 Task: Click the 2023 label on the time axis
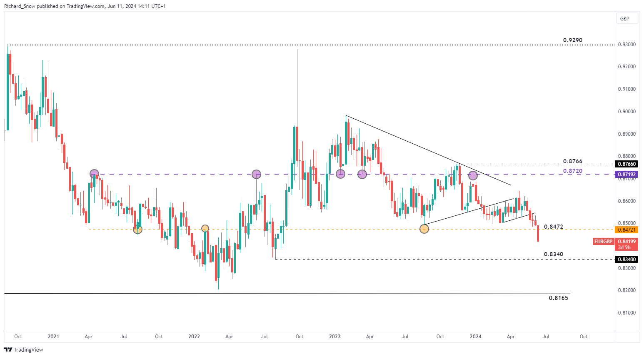point(335,337)
